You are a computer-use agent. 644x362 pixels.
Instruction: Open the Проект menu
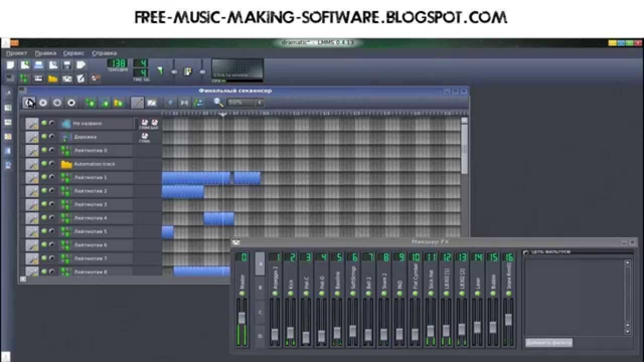pyautogui.click(x=17, y=53)
